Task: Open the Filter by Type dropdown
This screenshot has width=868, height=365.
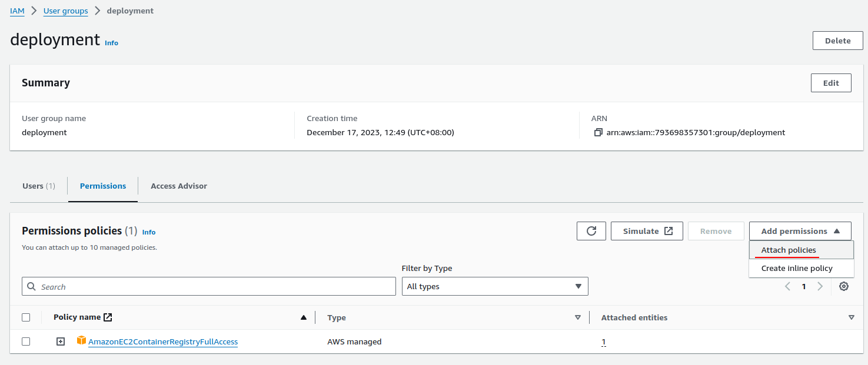Action: [494, 286]
